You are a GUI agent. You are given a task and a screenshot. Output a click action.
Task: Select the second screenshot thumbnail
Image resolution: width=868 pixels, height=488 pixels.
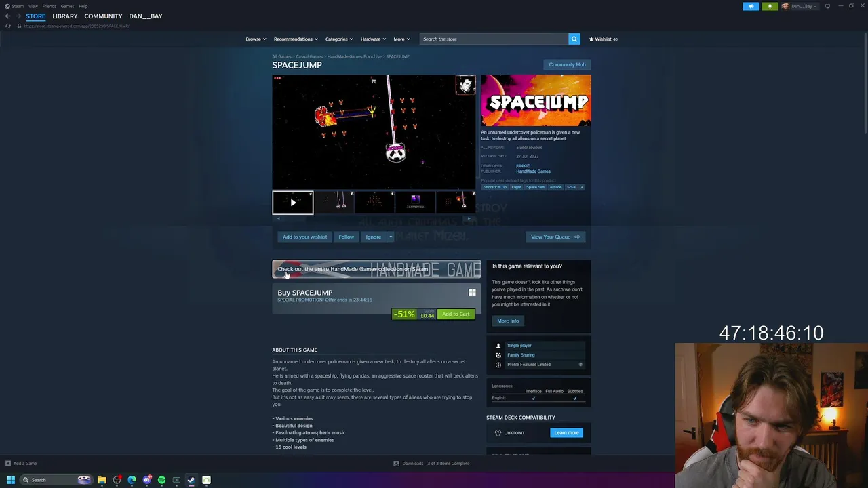pos(334,202)
